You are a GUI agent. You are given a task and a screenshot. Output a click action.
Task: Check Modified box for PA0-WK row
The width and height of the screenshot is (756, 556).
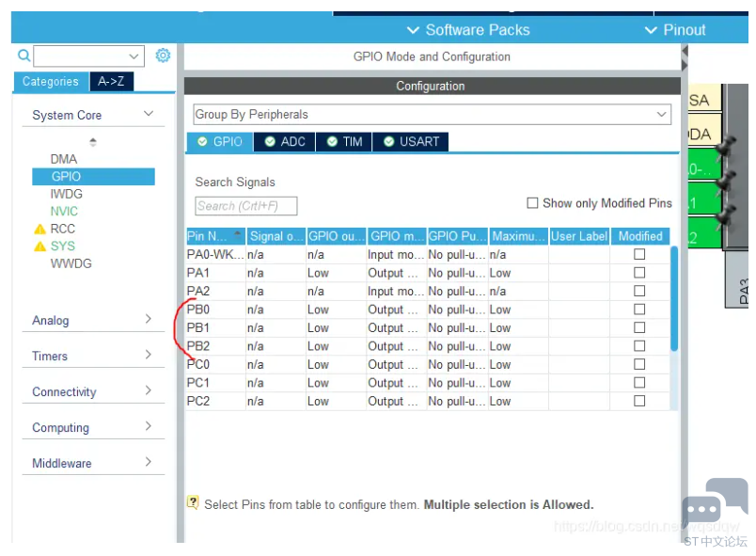coord(639,254)
